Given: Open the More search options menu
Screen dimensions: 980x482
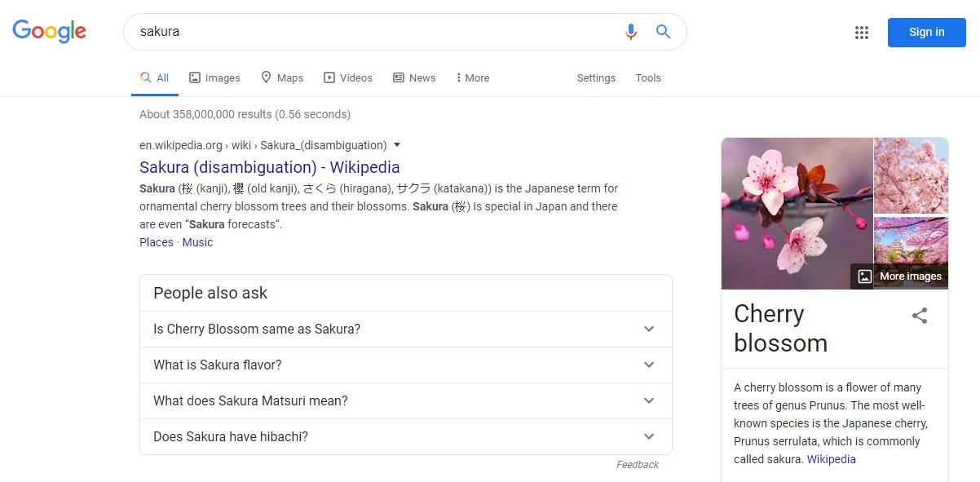Looking at the screenshot, I should 472,78.
